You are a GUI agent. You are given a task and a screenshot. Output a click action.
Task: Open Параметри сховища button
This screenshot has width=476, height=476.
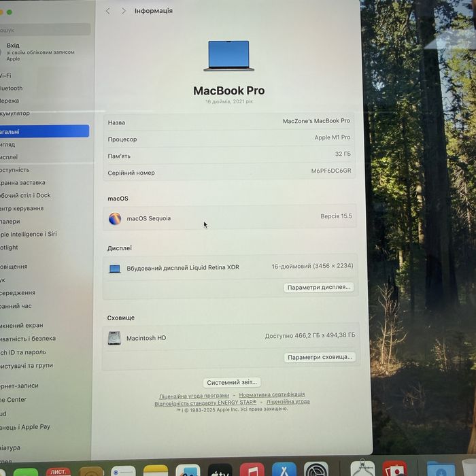click(320, 357)
